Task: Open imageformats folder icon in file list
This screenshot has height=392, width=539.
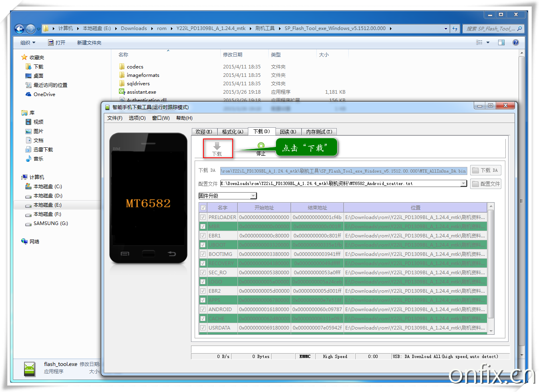Action: [x=122, y=75]
